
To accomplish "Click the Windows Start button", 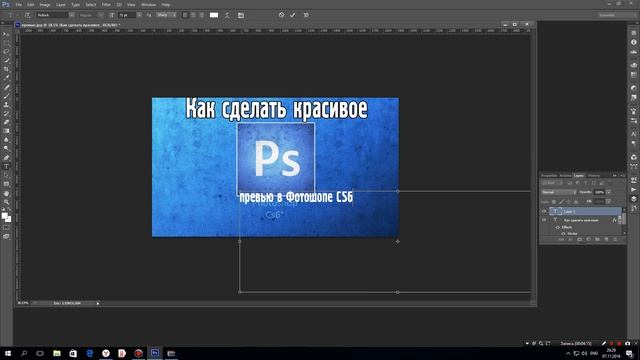I will coord(7,353).
